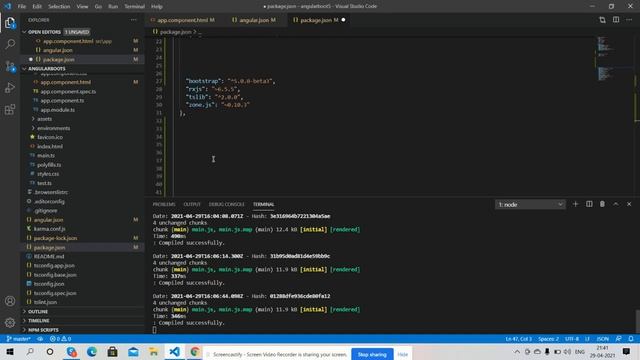Image resolution: width=640 pixels, height=360 pixels.
Task: Open index.html in file tree
Action: (50, 146)
